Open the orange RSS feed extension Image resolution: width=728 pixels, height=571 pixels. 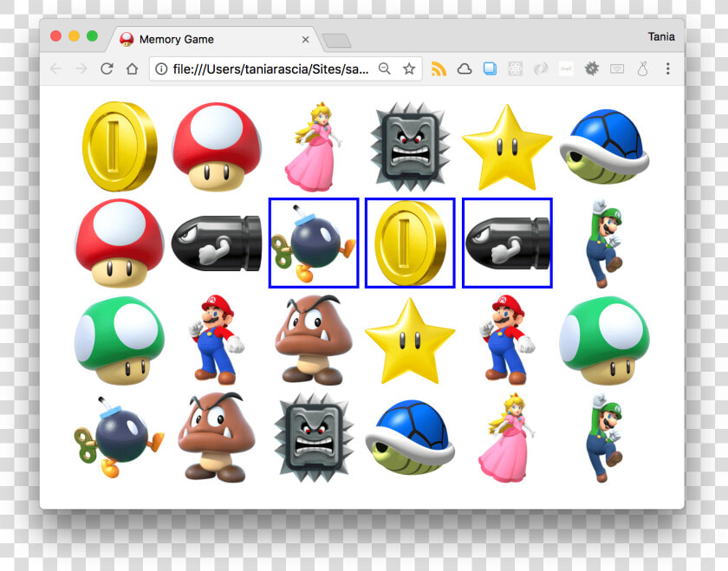pos(439,68)
